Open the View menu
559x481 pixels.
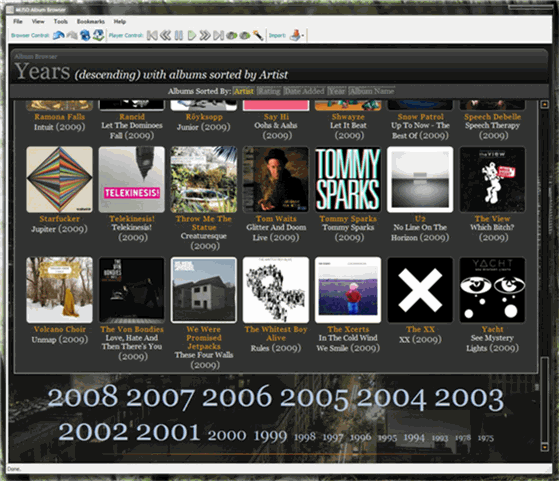(38, 21)
